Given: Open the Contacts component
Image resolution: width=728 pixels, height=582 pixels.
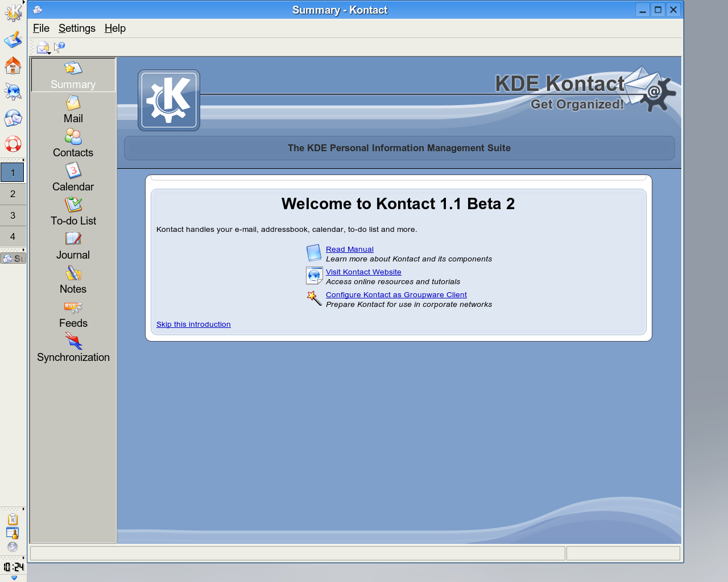Looking at the screenshot, I should tap(73, 143).
